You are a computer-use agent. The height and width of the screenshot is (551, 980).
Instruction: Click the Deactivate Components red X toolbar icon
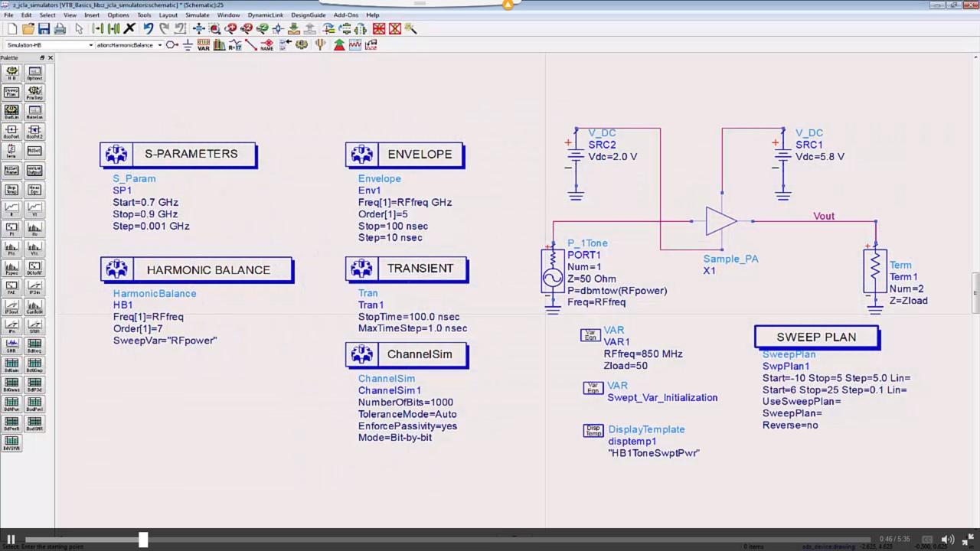coord(379,29)
